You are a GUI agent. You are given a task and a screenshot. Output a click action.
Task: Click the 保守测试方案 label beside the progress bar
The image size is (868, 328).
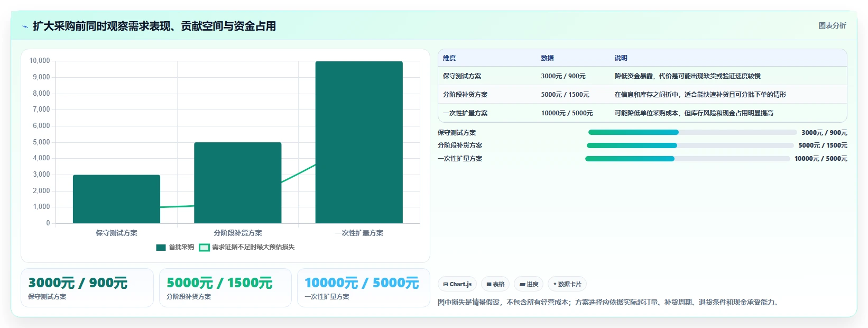coord(457,133)
